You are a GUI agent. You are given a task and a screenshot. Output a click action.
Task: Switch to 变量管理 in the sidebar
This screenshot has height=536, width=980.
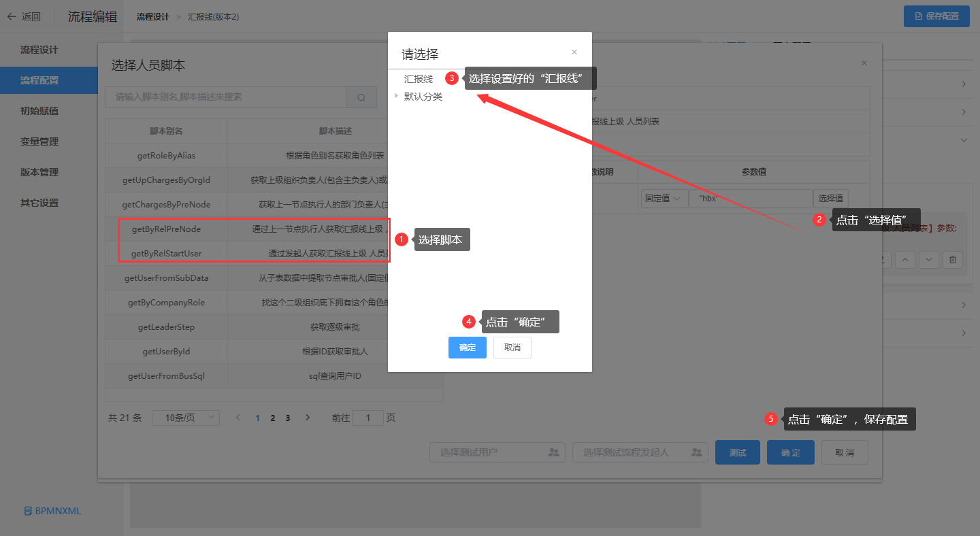[x=39, y=141]
